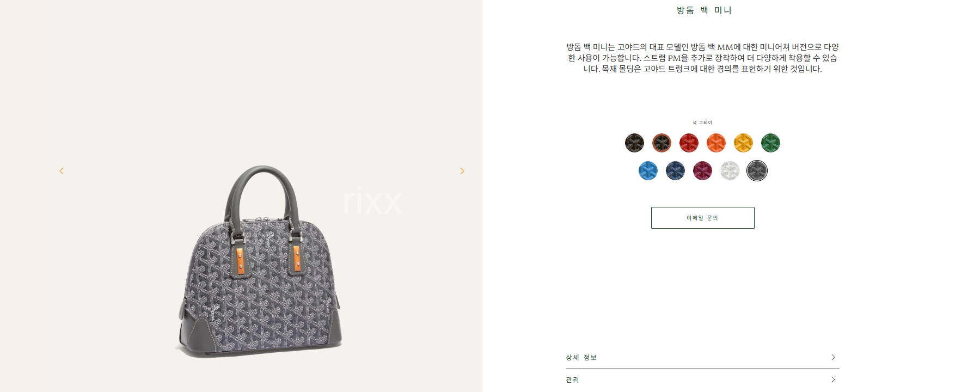
Task: Choose the white color swatch
Action: pos(730,171)
